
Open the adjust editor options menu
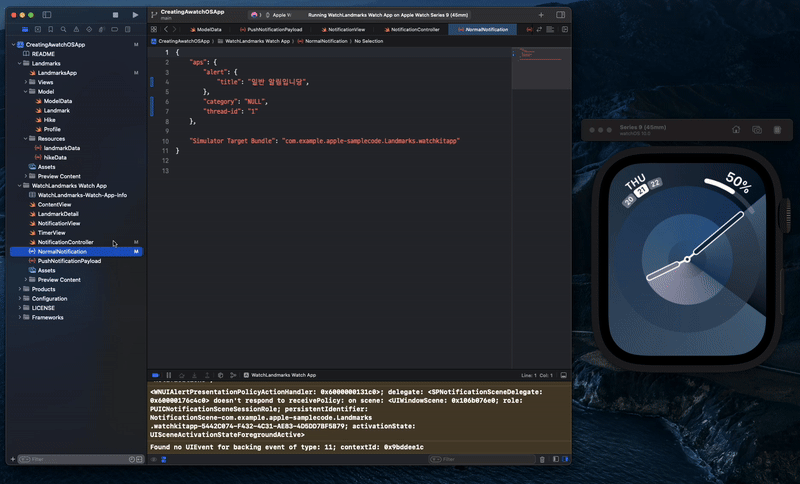(x=551, y=30)
